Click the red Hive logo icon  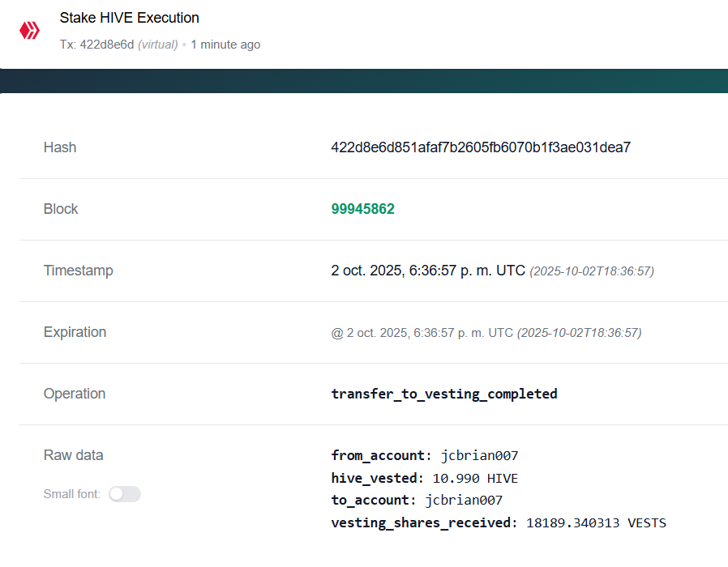[x=30, y=31]
